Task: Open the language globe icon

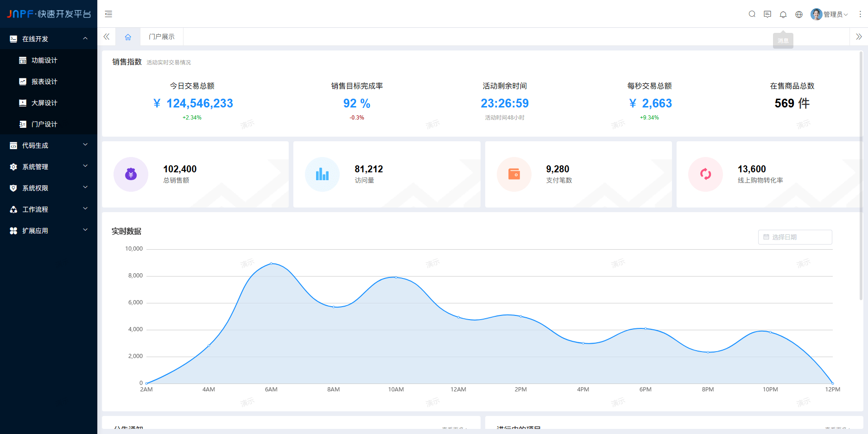Action: tap(799, 14)
